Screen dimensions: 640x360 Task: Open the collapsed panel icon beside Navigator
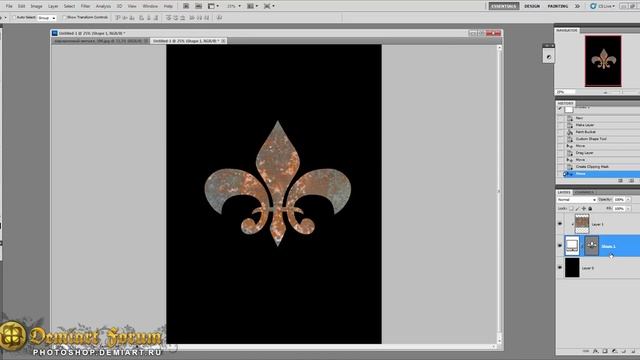tap(549, 57)
